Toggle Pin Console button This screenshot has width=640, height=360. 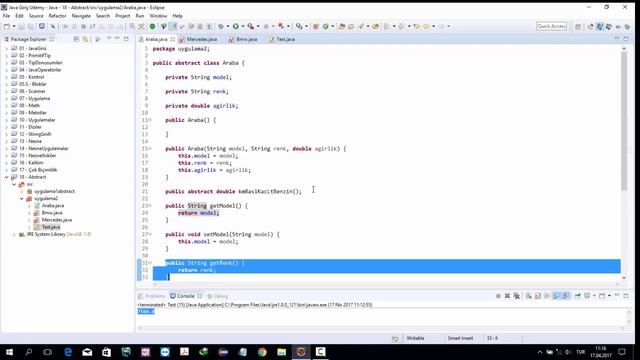[x=578, y=296]
